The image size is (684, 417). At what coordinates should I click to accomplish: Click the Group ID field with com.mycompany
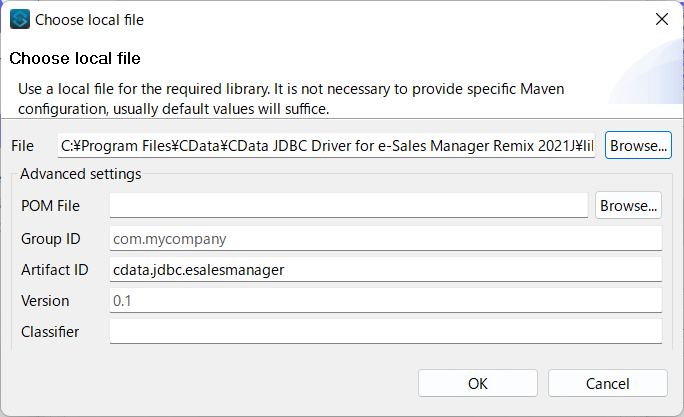point(385,239)
